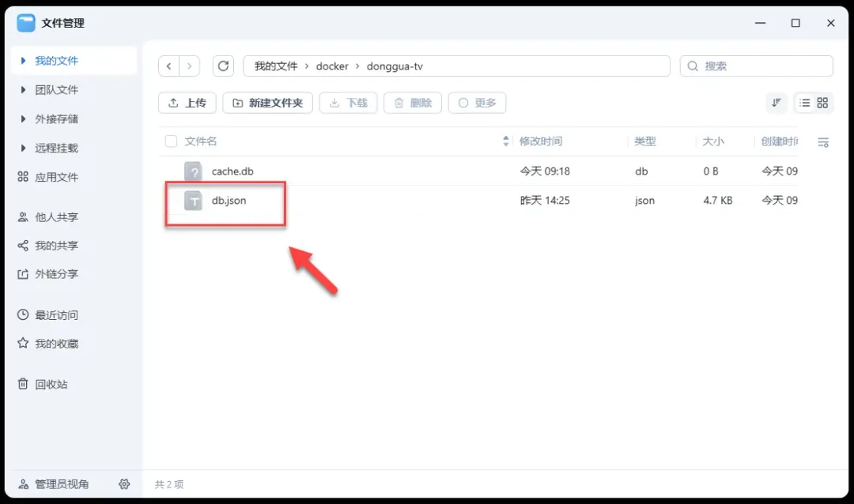This screenshot has width=854, height=504.
Task: Switch to list view layout
Action: [804, 103]
